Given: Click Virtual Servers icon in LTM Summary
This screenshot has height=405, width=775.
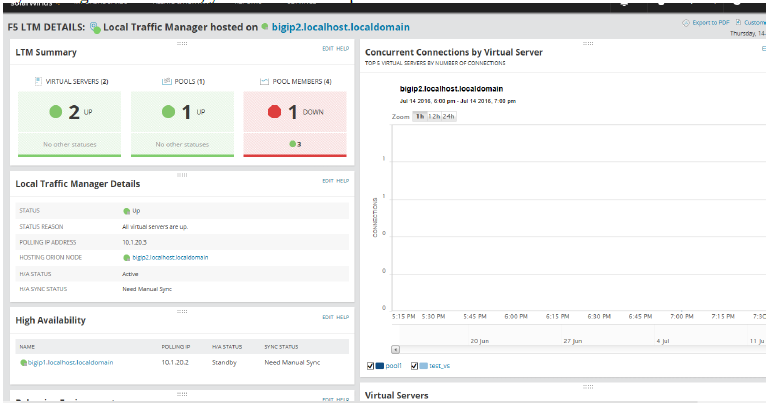Looking at the screenshot, I should point(38,81).
